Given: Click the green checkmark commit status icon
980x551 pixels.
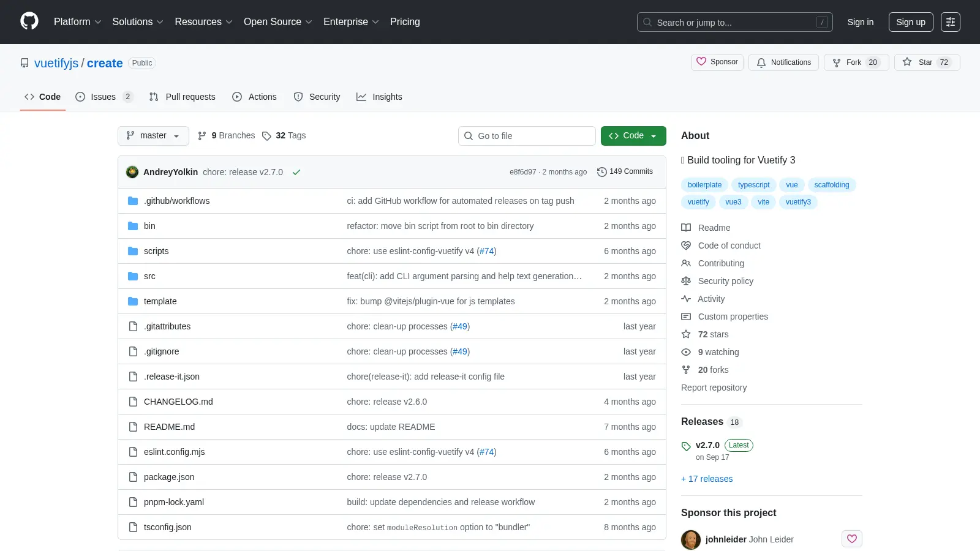Looking at the screenshot, I should (x=296, y=172).
